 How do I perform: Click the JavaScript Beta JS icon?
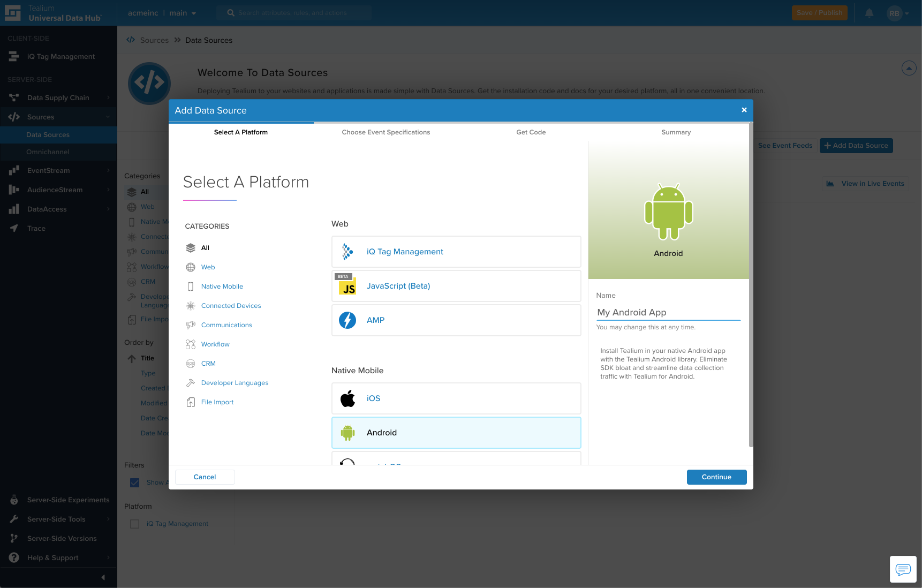click(x=347, y=286)
